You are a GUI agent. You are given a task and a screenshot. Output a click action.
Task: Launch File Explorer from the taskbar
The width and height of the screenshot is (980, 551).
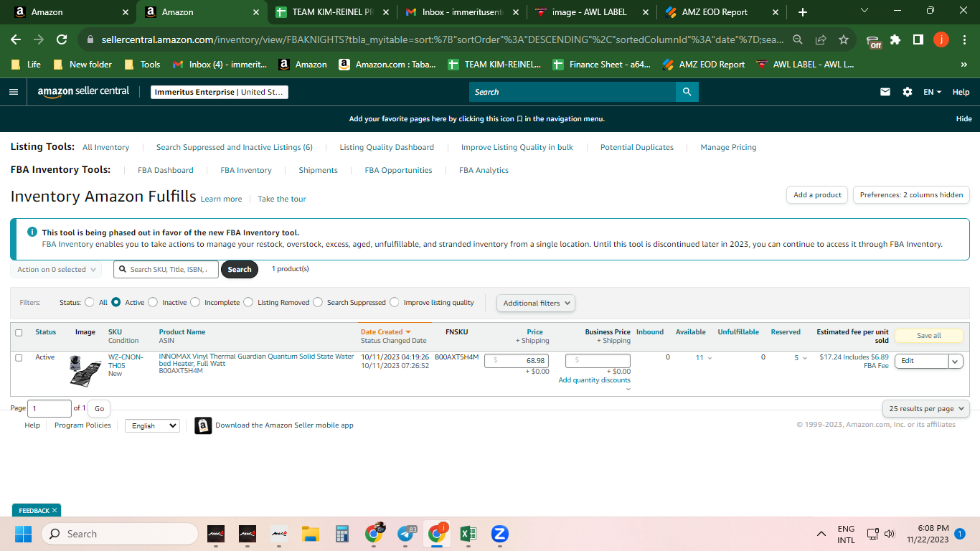(x=310, y=534)
